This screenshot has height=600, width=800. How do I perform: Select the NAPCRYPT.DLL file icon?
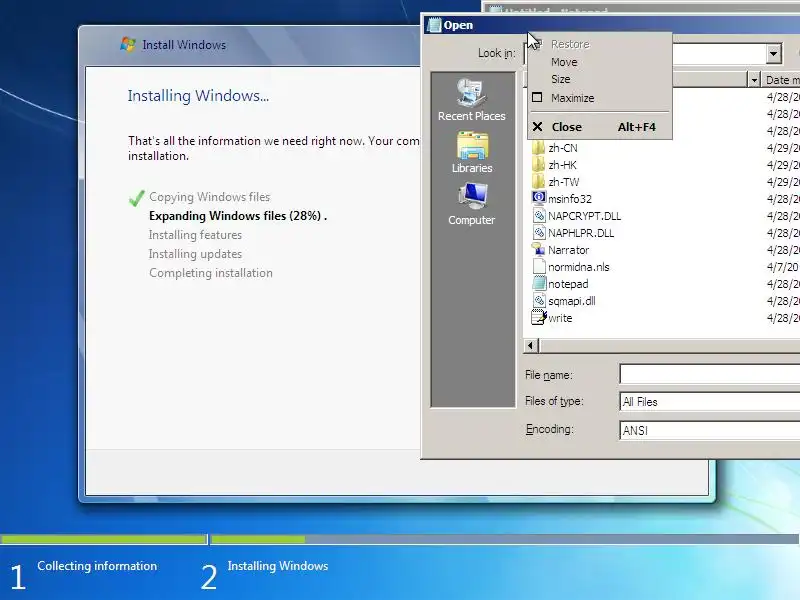(x=539, y=216)
